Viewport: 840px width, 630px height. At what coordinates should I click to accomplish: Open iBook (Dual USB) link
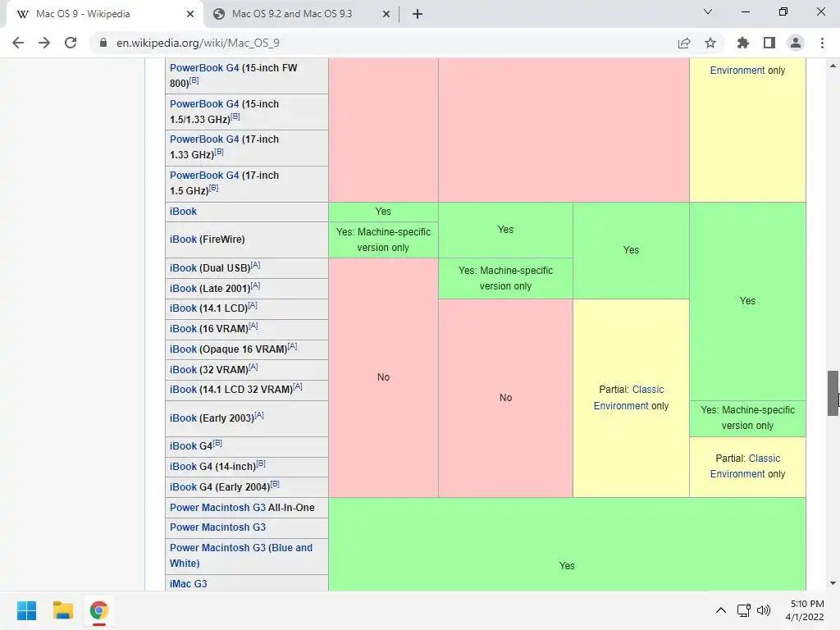coord(183,268)
